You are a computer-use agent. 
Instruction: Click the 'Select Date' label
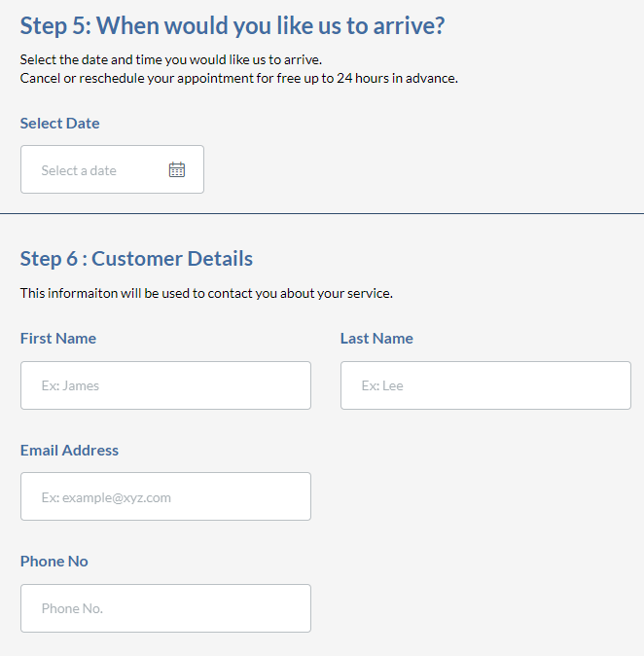[x=59, y=124]
